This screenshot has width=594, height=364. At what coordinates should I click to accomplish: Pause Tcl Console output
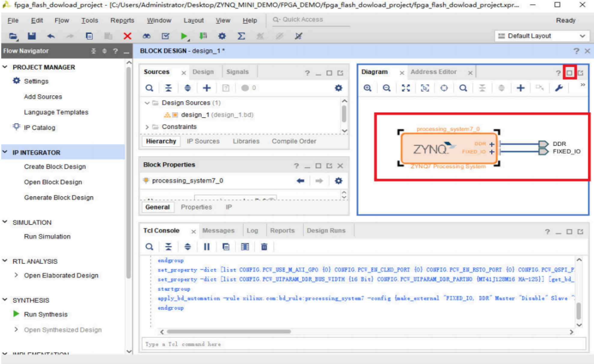click(x=207, y=247)
